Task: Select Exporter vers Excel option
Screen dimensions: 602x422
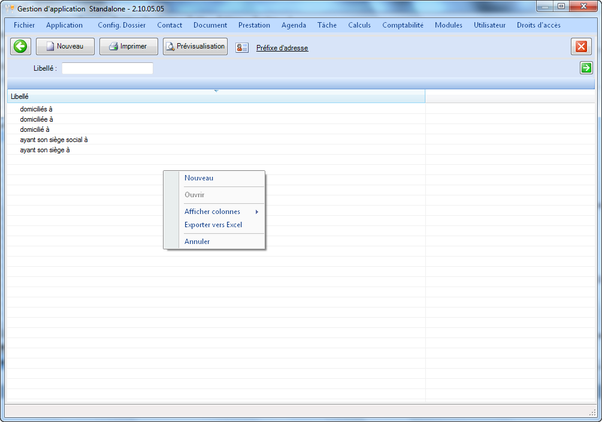Action: coord(213,225)
